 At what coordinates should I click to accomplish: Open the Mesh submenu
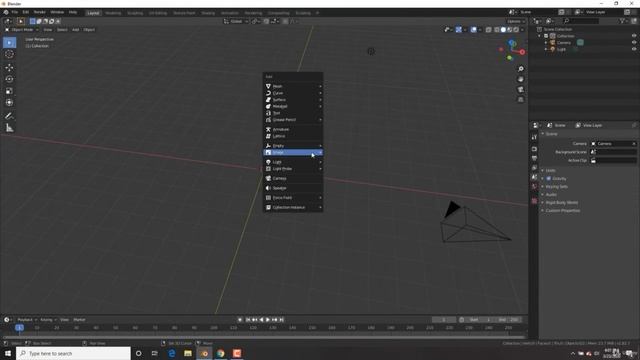pos(293,86)
